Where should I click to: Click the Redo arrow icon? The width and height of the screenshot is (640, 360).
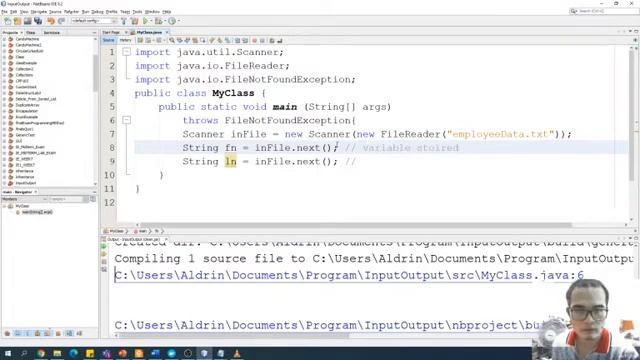(x=61, y=21)
